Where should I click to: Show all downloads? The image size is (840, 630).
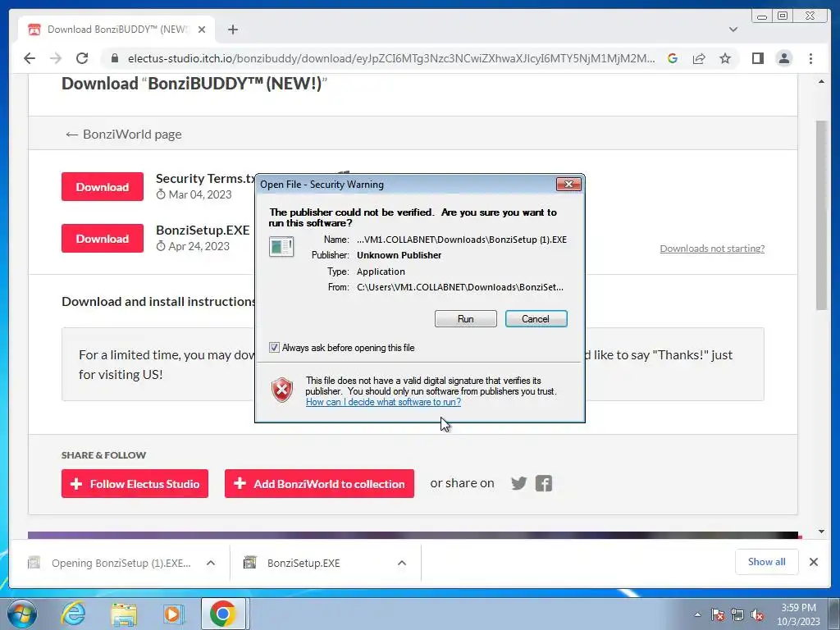(767, 561)
